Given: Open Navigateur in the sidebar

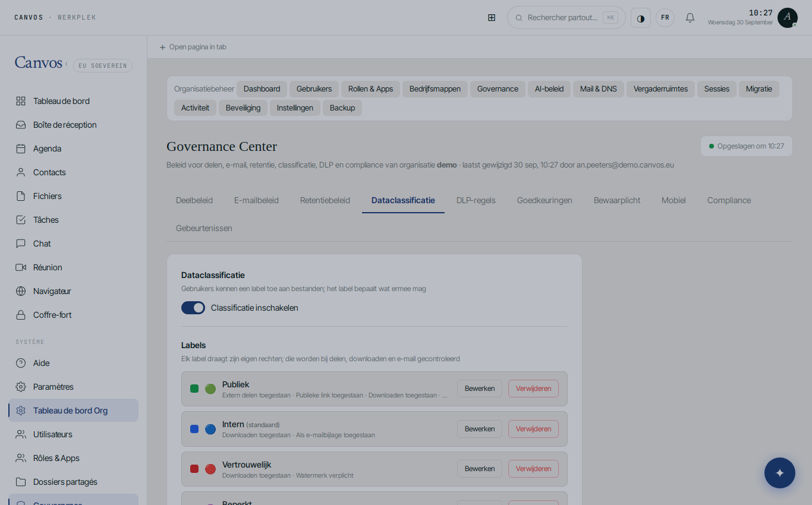Looking at the screenshot, I should 73,291.
